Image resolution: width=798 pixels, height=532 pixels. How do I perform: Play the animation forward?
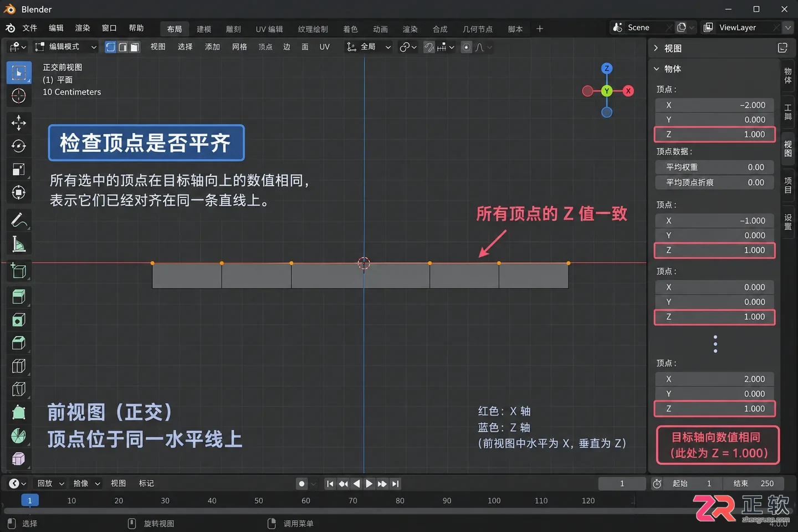(x=369, y=484)
